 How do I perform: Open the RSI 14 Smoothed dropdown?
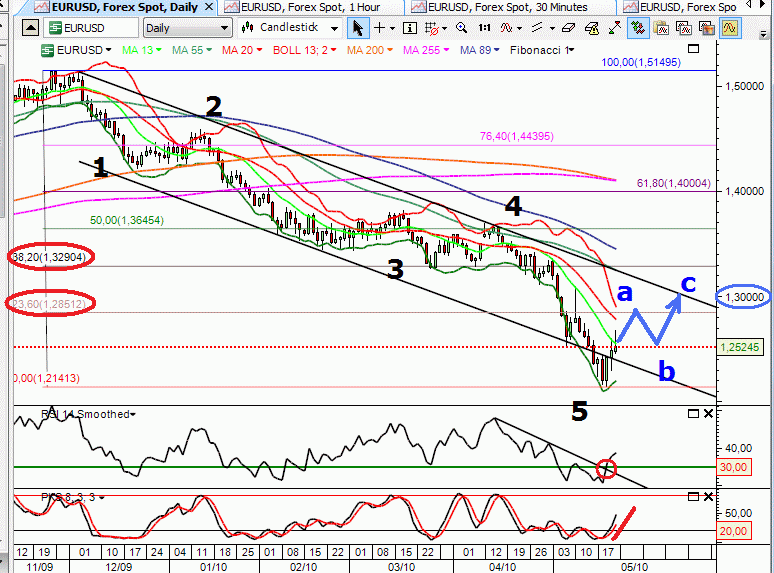[x=133, y=414]
